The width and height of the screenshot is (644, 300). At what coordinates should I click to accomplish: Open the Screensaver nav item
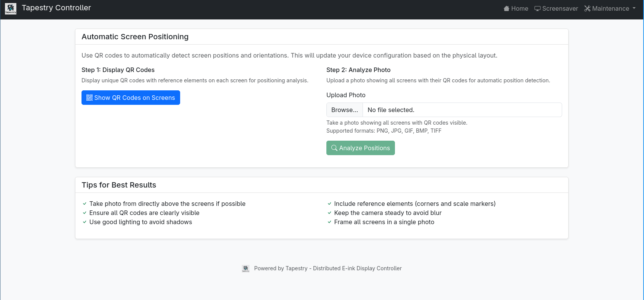tap(560, 8)
